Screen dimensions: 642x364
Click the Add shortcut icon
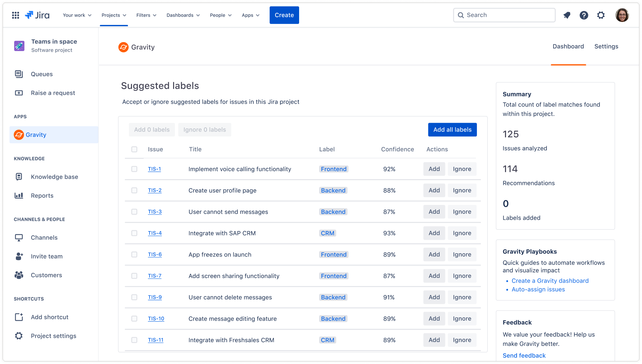click(x=19, y=317)
